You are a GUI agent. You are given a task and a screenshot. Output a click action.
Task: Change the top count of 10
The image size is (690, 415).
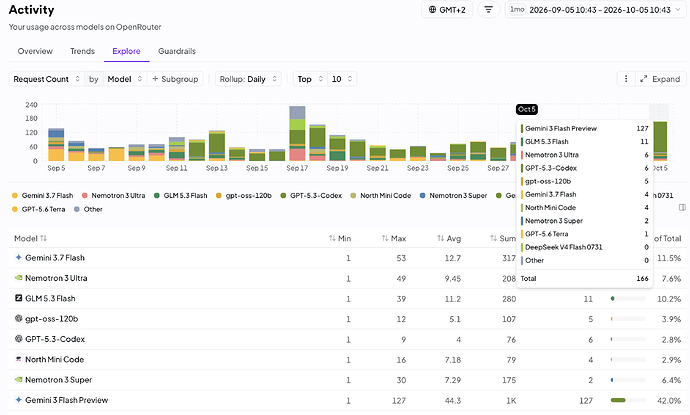(x=342, y=79)
